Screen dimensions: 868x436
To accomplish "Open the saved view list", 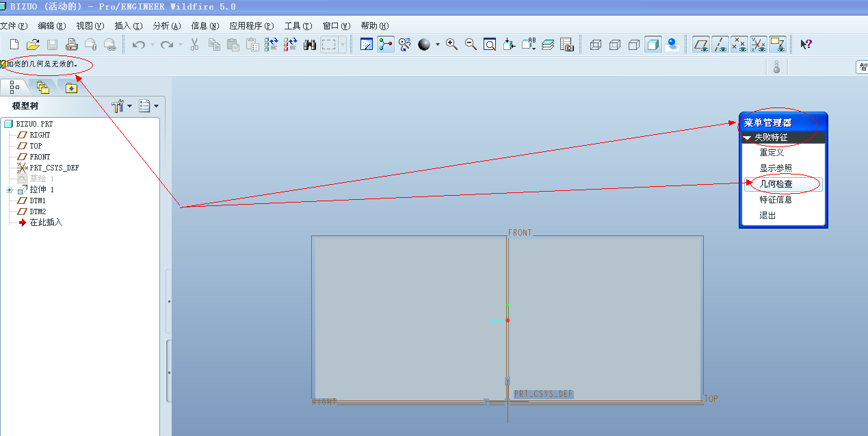I will tap(528, 44).
